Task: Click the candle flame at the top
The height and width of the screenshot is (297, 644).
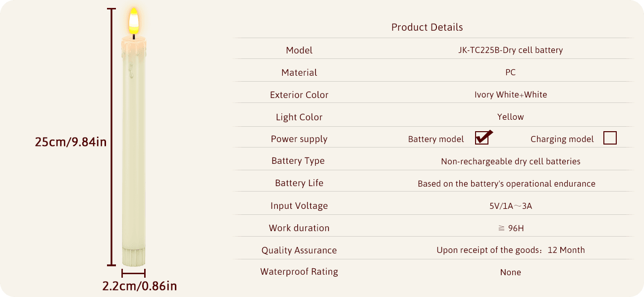Action: pos(134,21)
